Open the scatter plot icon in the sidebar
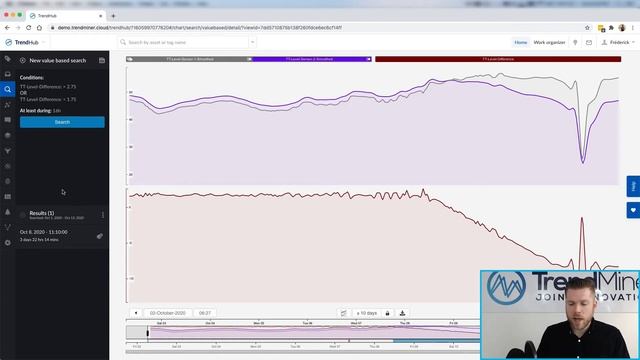The height and width of the screenshot is (360, 640). pos(7,105)
